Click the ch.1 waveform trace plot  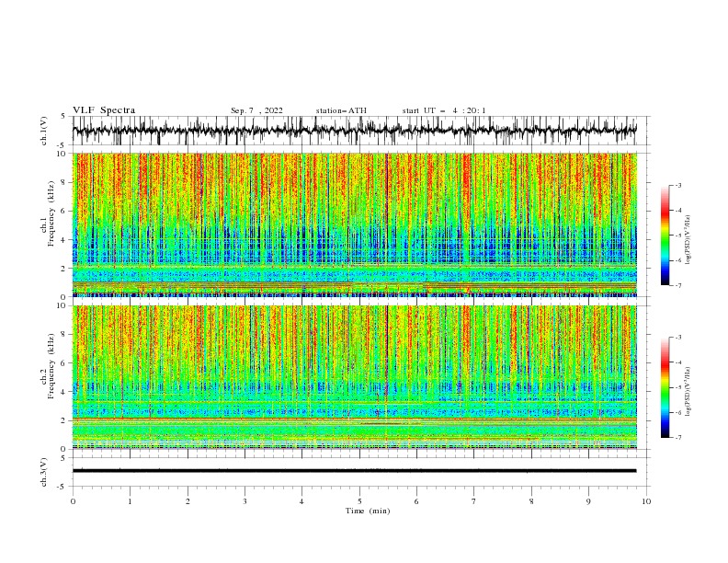point(354,131)
